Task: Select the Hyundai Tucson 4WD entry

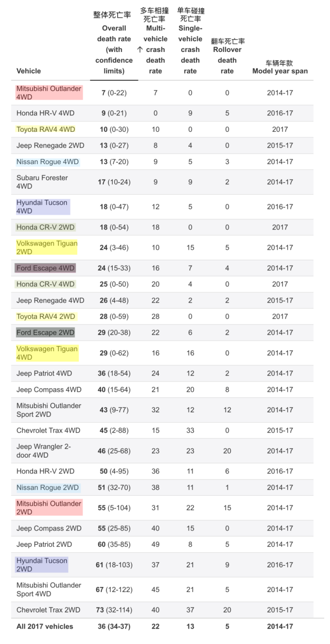Action: point(42,207)
